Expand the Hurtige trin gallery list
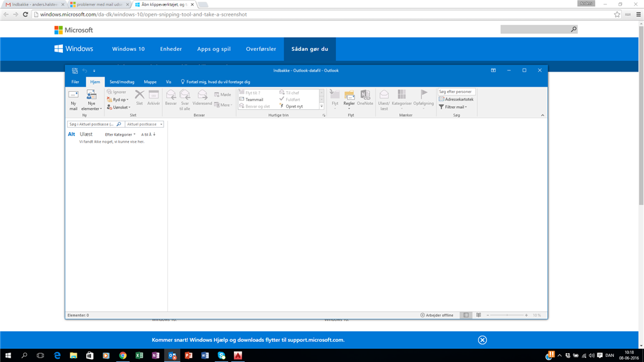 [321, 106]
